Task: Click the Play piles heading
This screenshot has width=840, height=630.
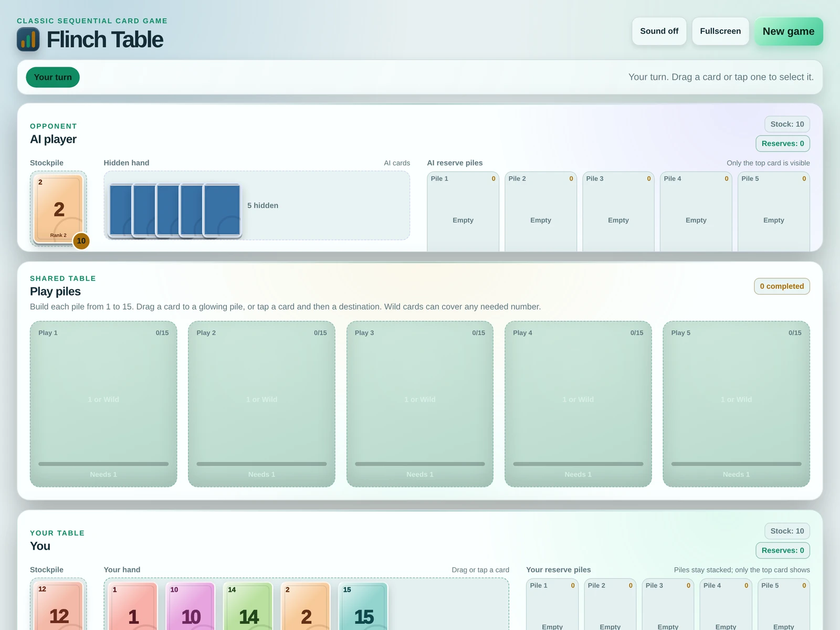Action: 55,291
